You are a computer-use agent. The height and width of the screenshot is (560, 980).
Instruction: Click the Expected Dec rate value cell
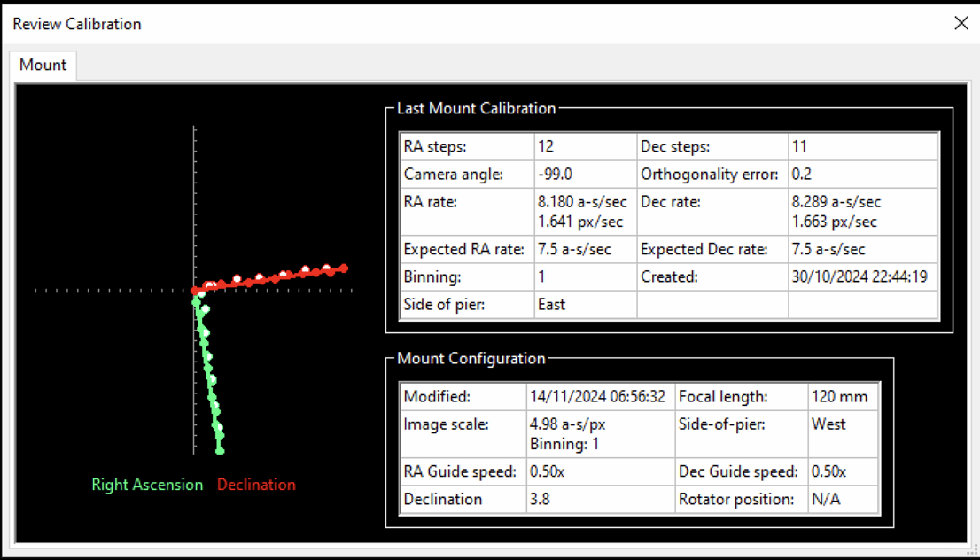point(863,249)
